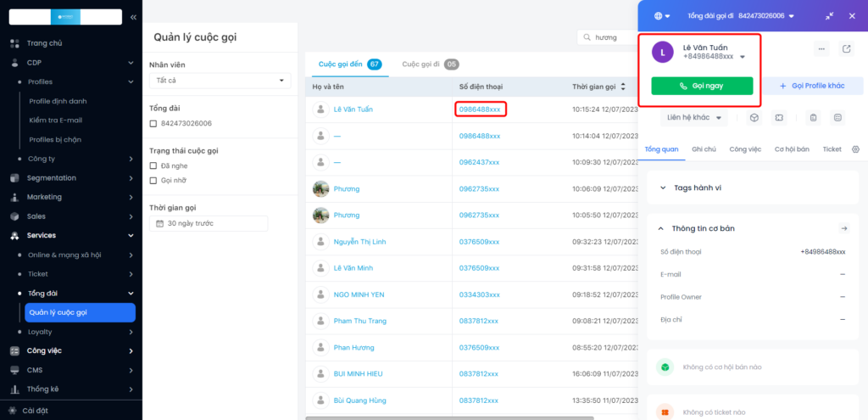The height and width of the screenshot is (420, 868).
Task: Collapse the Thông tin cơ bản section
Action: tap(660, 228)
